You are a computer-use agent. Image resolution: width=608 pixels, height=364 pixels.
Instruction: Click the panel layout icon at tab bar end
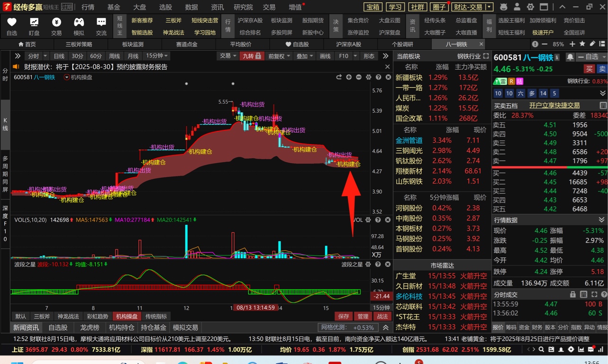[602, 44]
